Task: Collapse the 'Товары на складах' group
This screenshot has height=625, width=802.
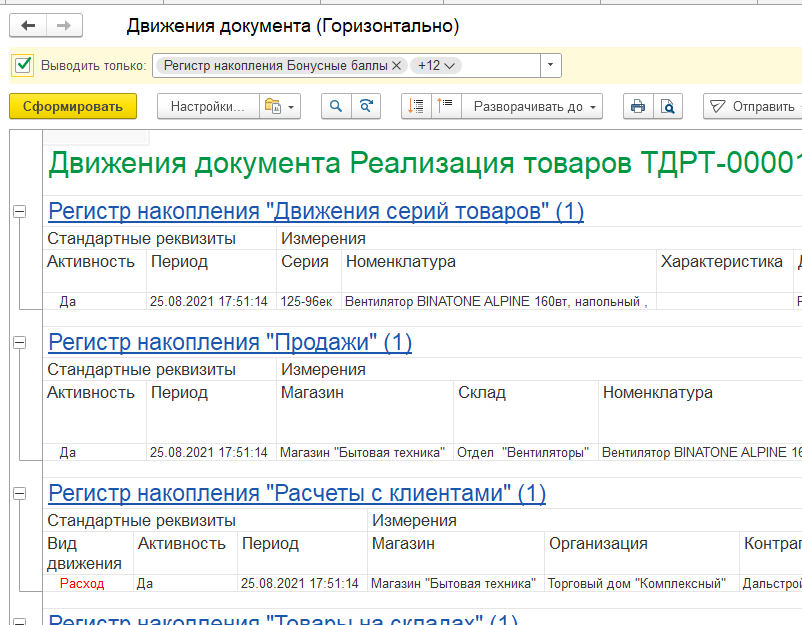Action: click(x=19, y=621)
